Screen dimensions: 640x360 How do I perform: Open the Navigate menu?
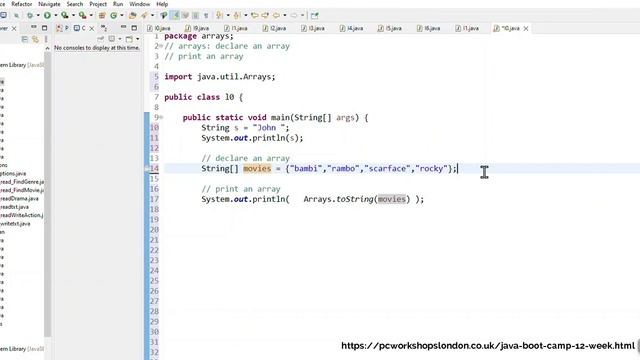[49, 4]
